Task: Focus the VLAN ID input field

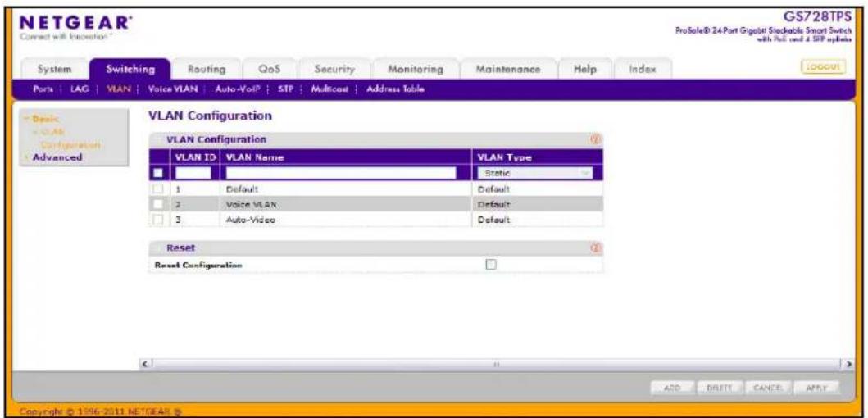Action: pos(193,173)
